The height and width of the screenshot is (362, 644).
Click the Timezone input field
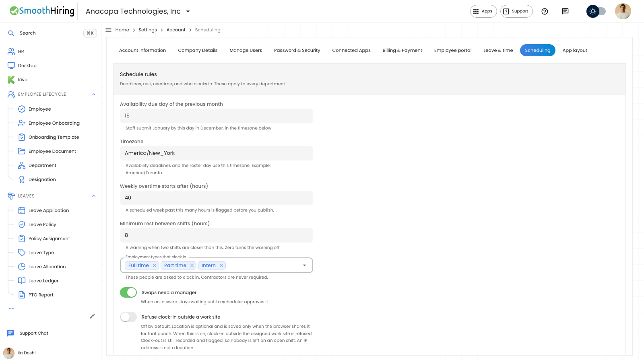click(x=217, y=153)
